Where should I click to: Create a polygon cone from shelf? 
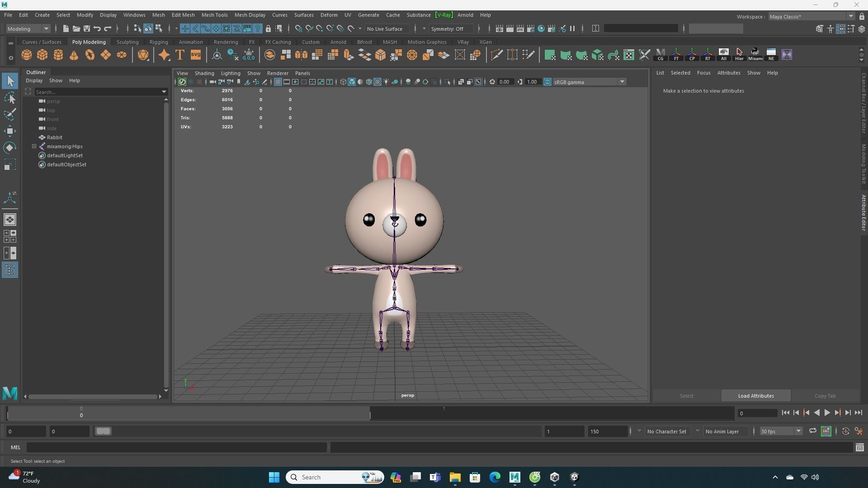coord(74,55)
